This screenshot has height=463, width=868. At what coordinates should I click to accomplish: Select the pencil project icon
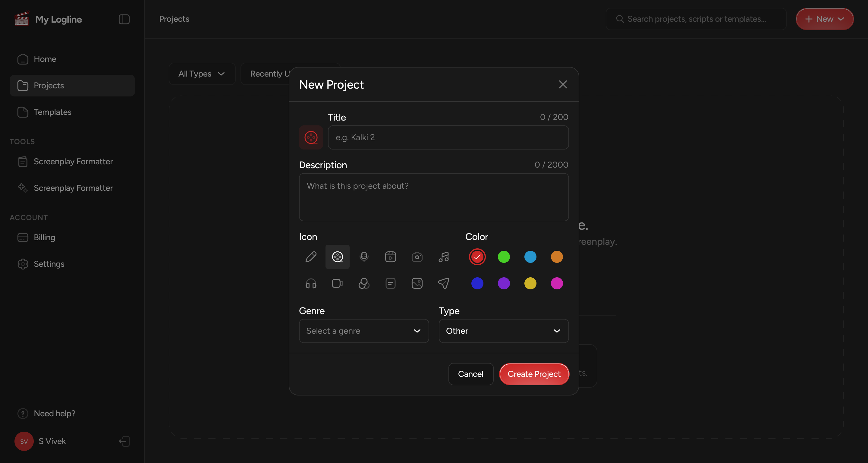tap(311, 257)
